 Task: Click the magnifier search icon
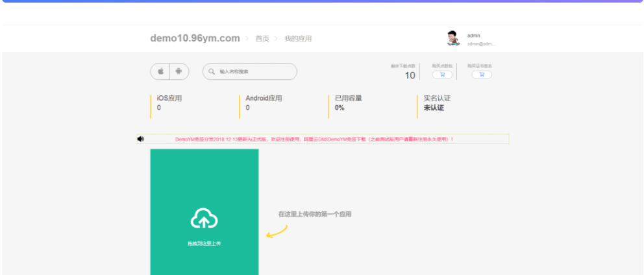(x=212, y=71)
